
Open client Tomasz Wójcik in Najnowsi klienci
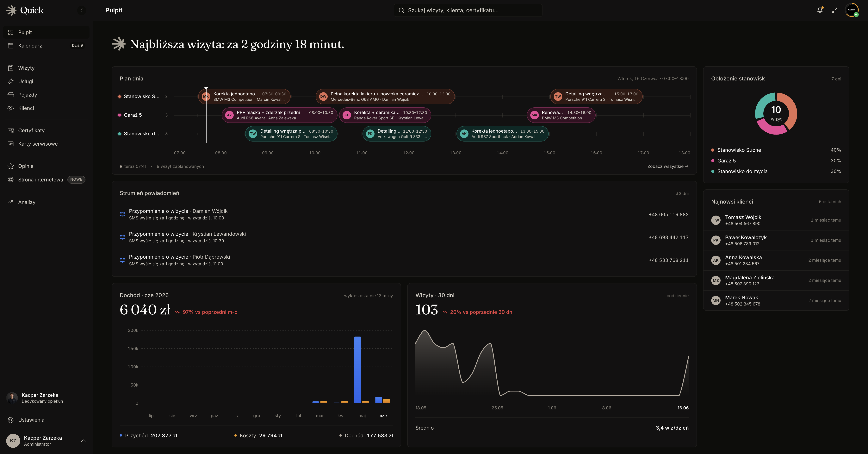click(x=776, y=220)
